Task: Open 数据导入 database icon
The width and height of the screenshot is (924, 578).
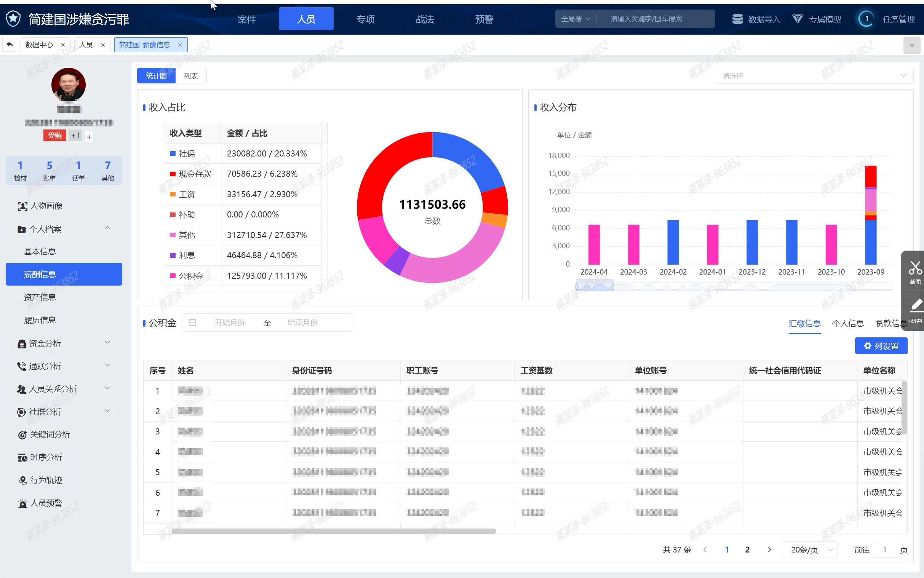Action: (737, 19)
